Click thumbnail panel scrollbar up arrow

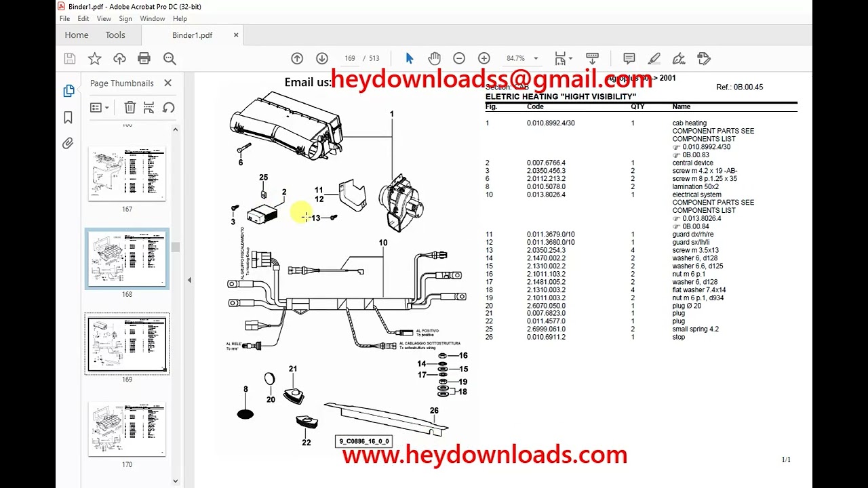point(175,129)
